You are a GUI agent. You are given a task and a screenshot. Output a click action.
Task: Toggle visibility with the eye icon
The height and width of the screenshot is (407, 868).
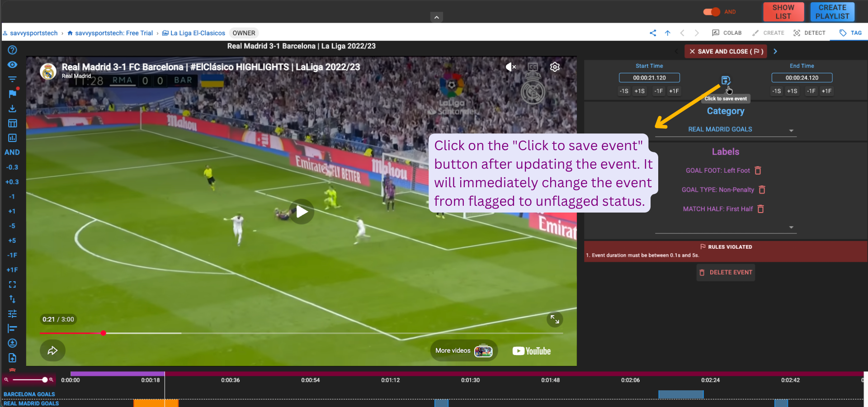tap(12, 65)
